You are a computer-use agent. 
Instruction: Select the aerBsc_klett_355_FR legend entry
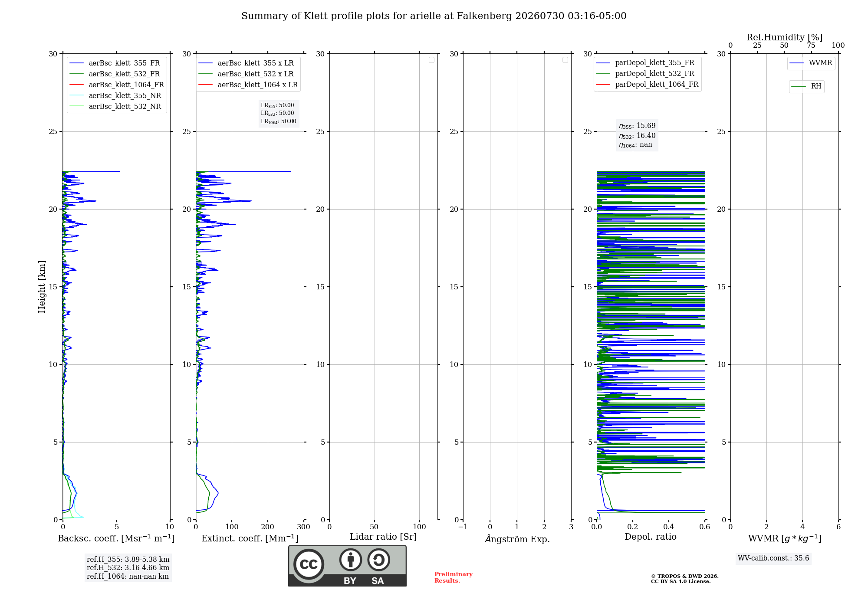click(x=116, y=63)
